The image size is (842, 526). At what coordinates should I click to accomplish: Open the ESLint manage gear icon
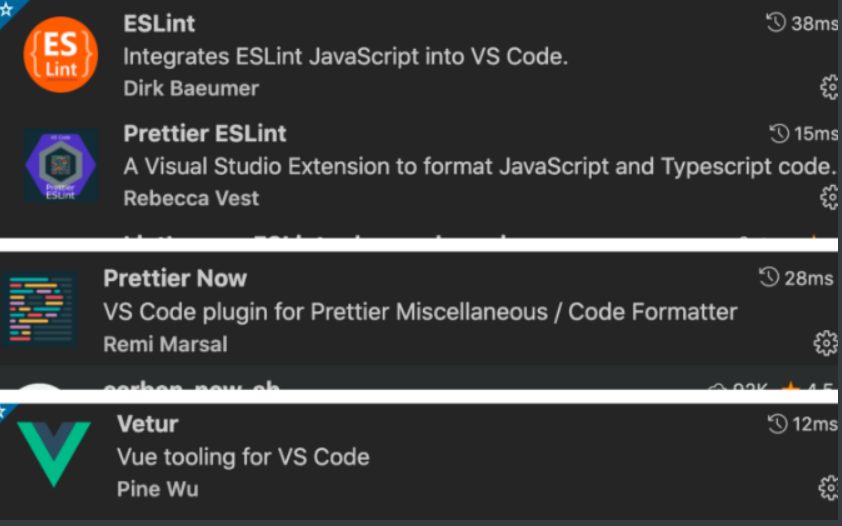(829, 87)
